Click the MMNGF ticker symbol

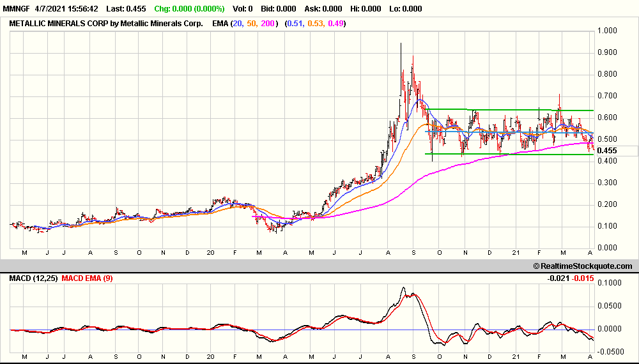(x=15, y=8)
